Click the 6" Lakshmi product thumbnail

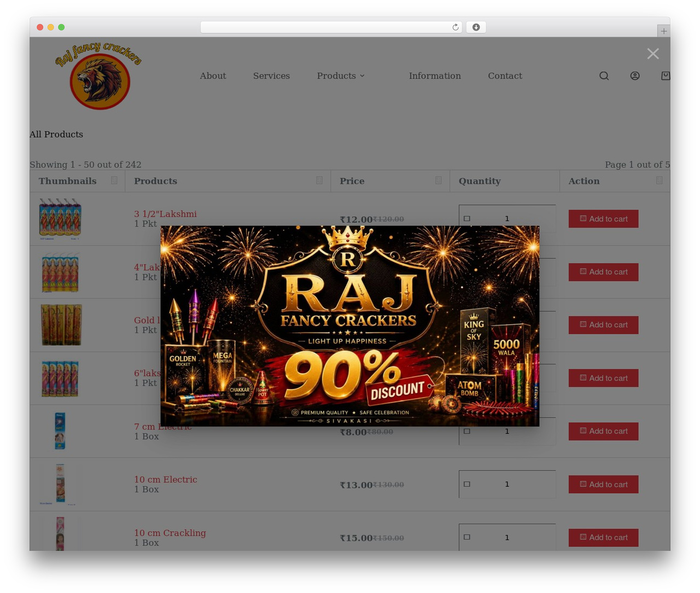tap(60, 378)
